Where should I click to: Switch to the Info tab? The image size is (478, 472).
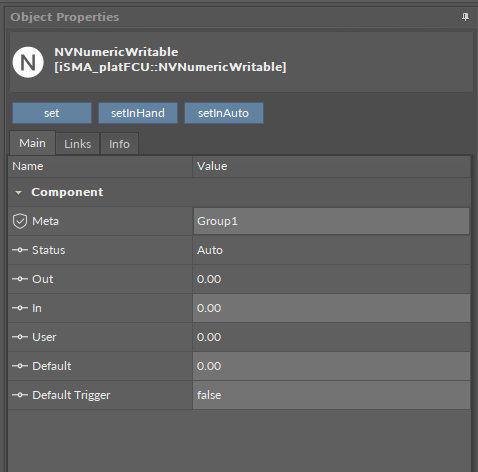(119, 144)
